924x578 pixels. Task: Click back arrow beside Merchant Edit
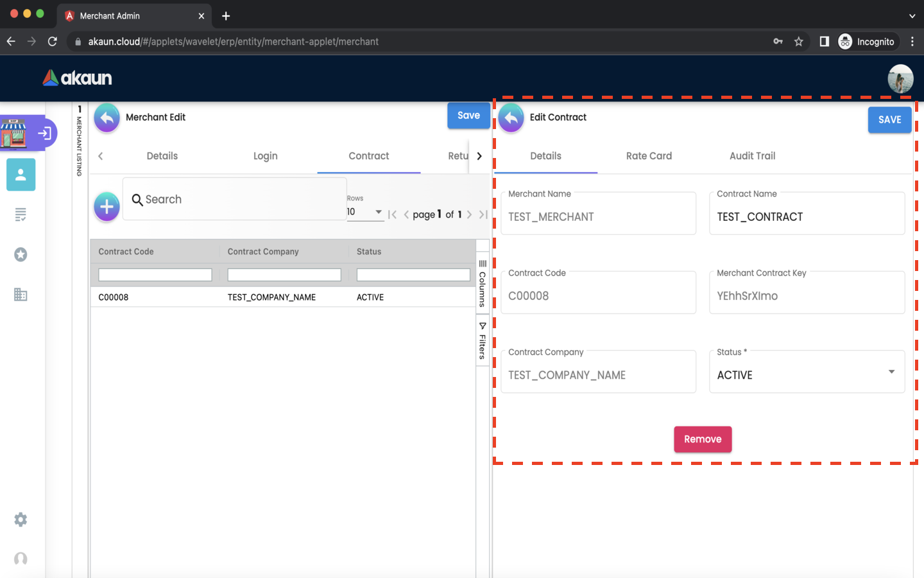[x=107, y=118]
